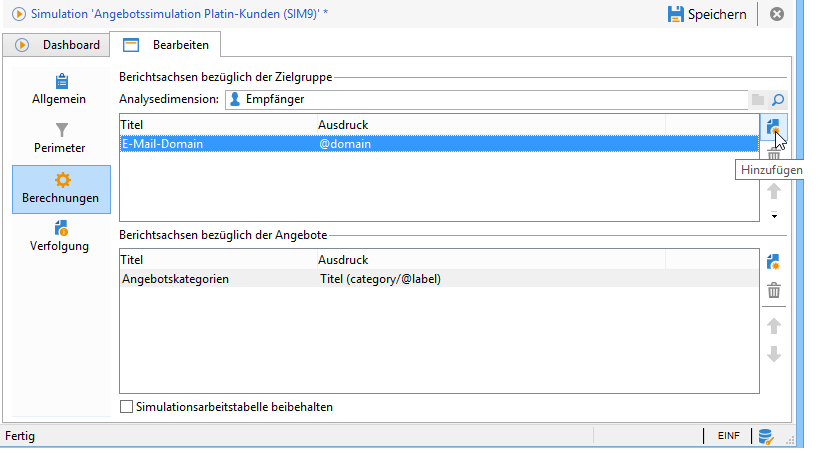
Task: Expand the small arrow below Zielgruppe list buttons
Action: point(773,215)
